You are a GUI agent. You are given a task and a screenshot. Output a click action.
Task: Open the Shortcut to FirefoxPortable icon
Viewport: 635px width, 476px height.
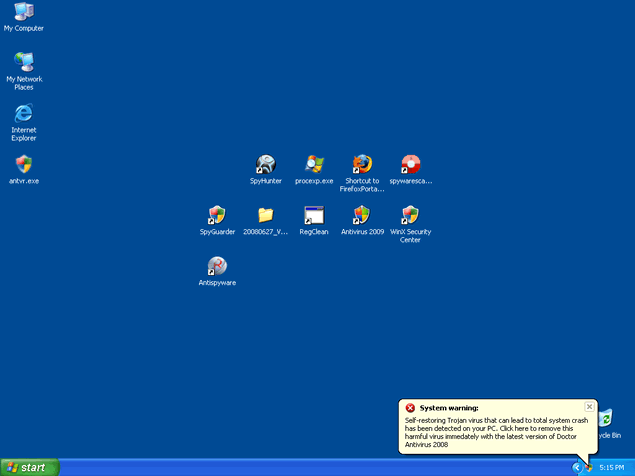362,165
